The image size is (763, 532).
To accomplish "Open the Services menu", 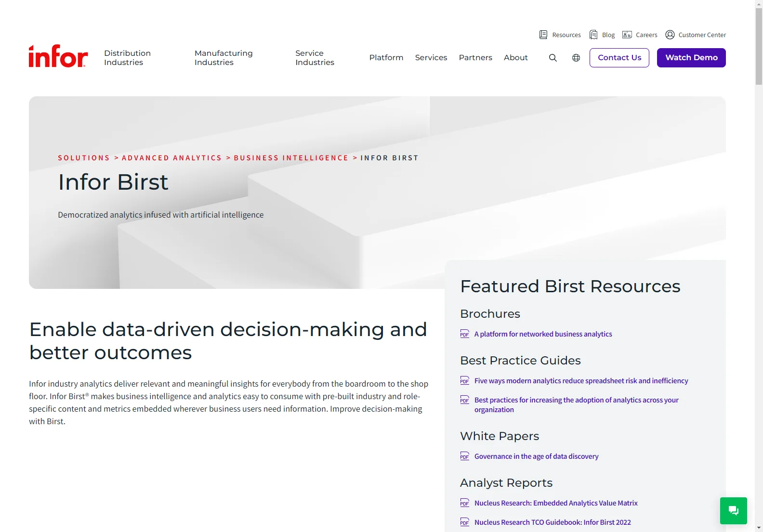I will (x=431, y=58).
